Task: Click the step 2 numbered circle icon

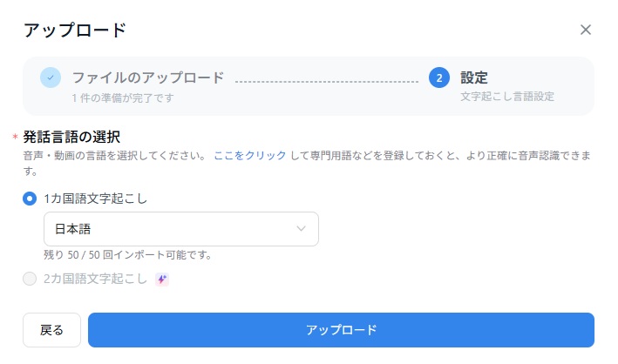Action: [439, 78]
